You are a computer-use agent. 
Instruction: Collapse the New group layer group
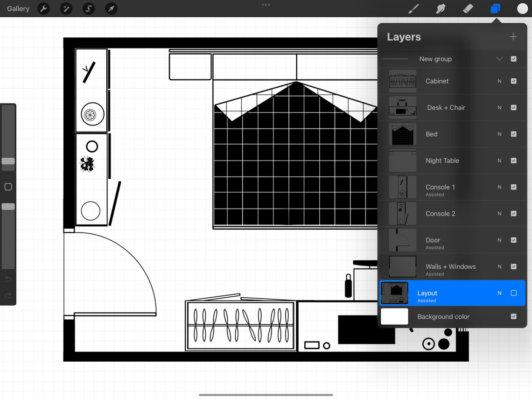499,59
